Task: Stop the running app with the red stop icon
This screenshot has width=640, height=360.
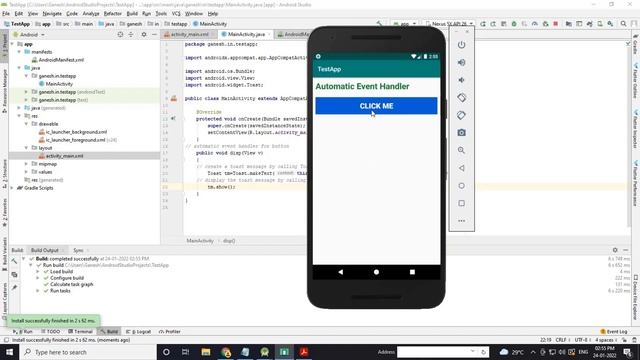Action: tap(556, 24)
